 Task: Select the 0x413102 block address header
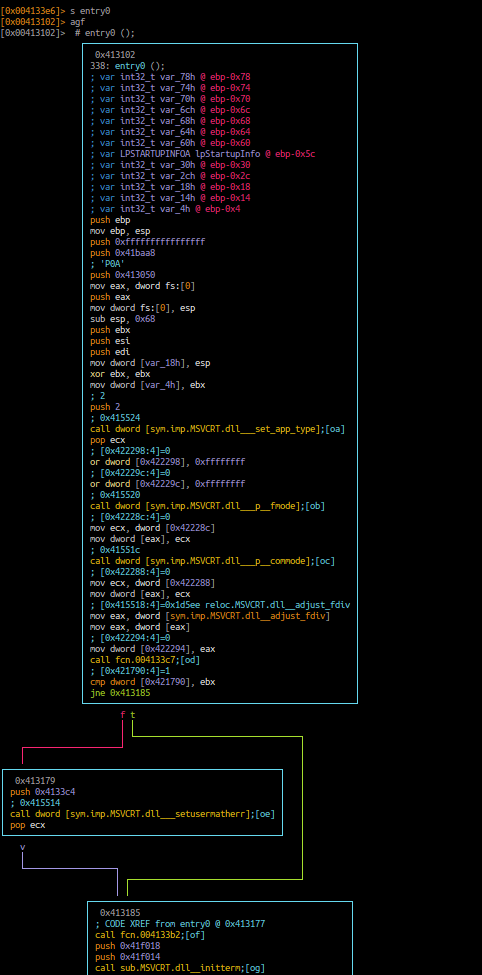(x=115, y=55)
